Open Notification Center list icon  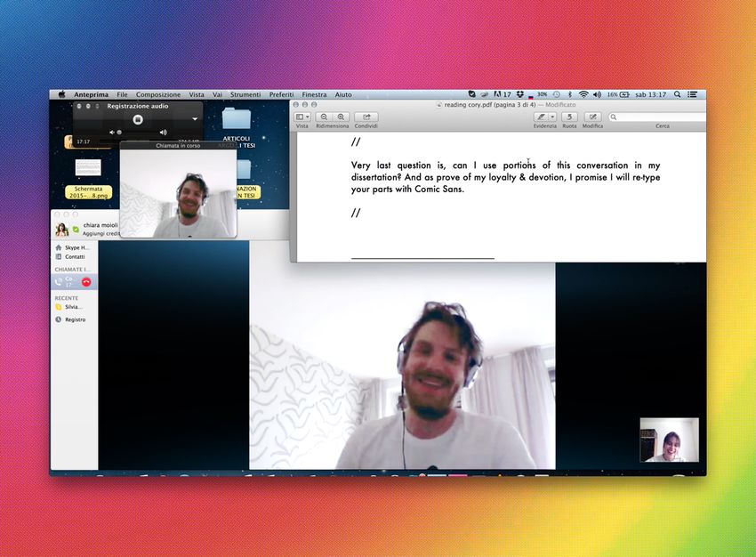pos(692,94)
